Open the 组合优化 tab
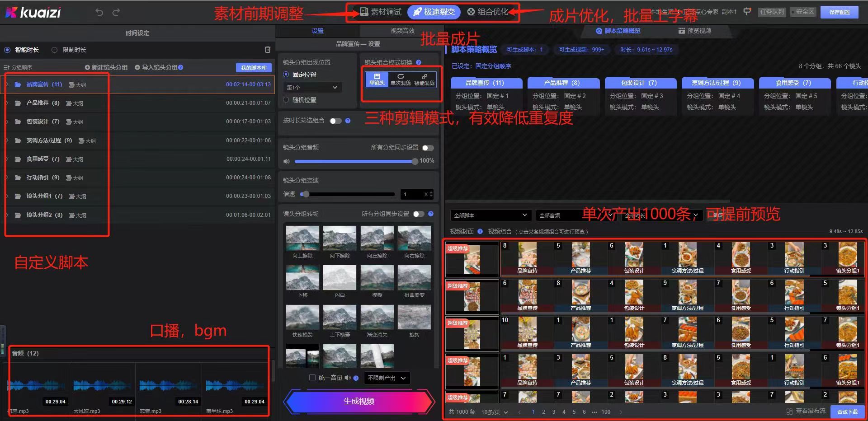 (488, 12)
